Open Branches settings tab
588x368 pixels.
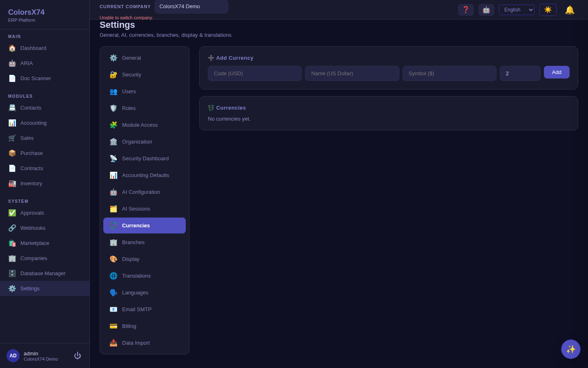[145, 242]
